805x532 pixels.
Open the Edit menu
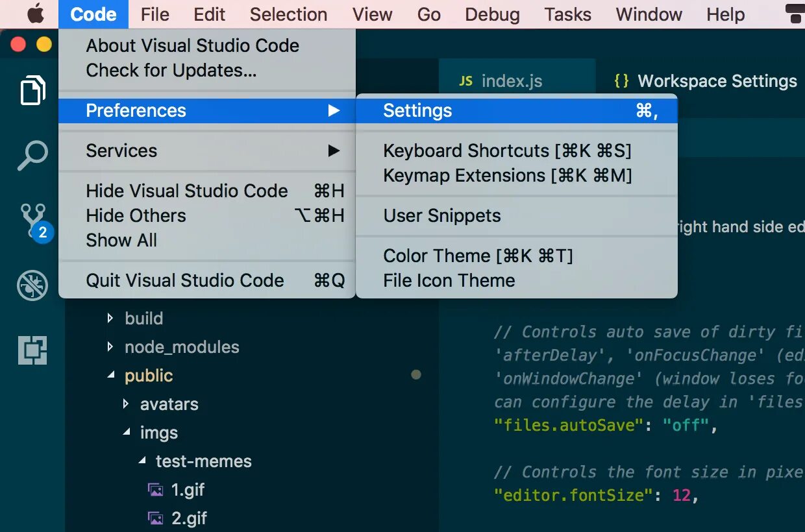[x=210, y=14]
